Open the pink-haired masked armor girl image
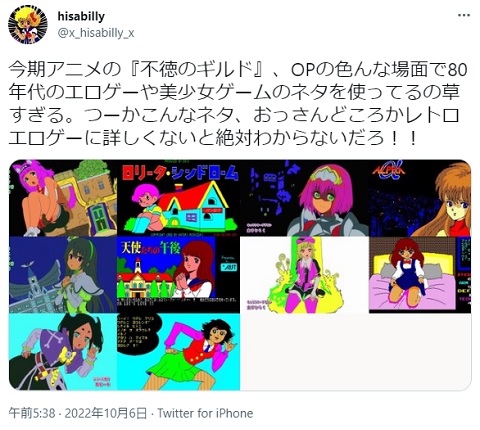This screenshot has height=430, width=480. [x=304, y=198]
